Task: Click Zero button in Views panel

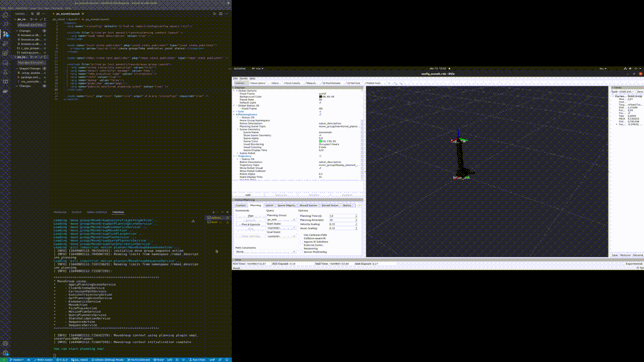Action: (x=639, y=92)
